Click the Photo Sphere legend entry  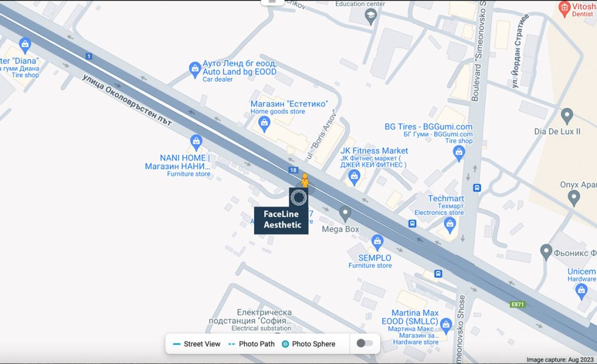coord(308,344)
